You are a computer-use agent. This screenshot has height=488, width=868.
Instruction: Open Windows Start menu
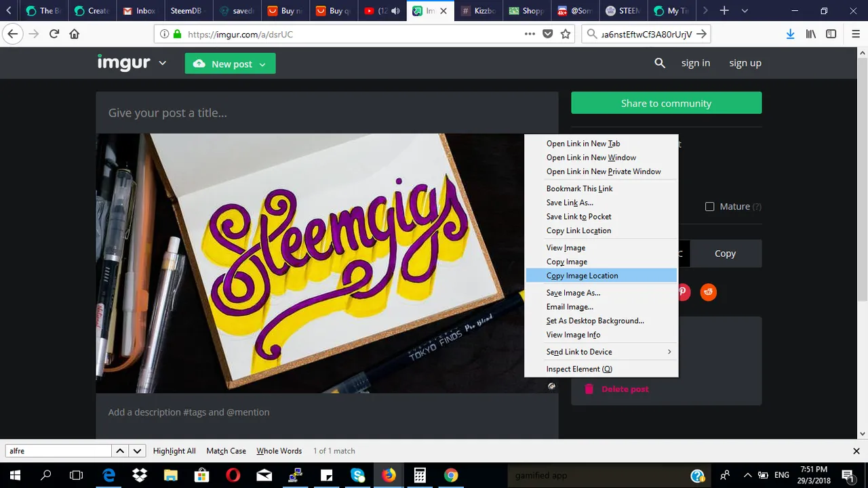(14, 475)
